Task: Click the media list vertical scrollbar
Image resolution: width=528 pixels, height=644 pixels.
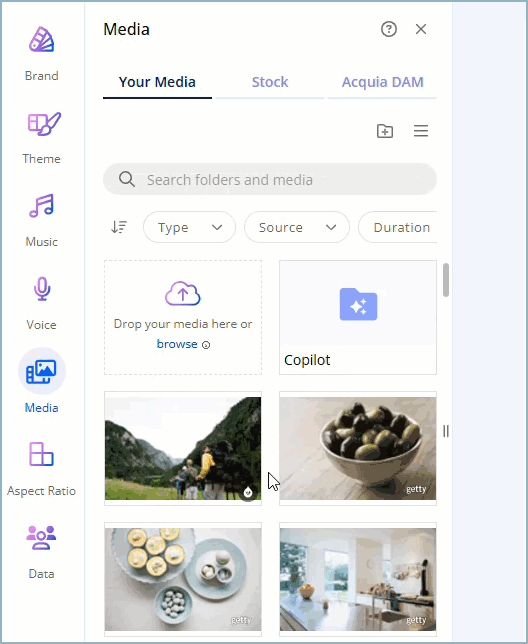Action: click(446, 280)
